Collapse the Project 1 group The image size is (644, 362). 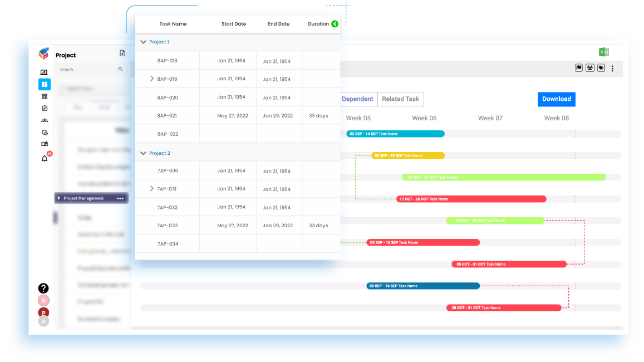pos(144,42)
